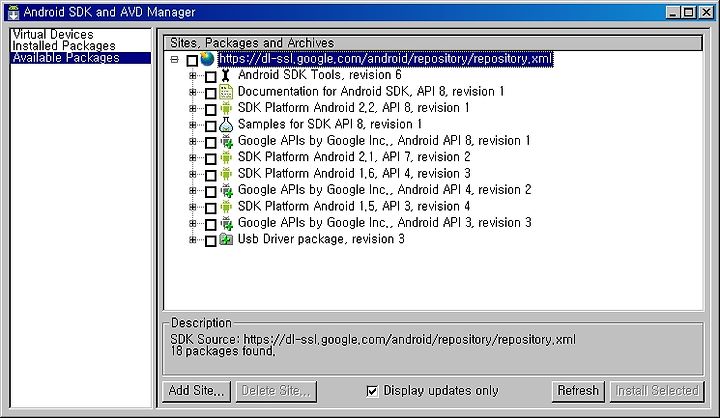The image size is (720, 418).
Task: Select 'SDK Platform Android 2.2' row text
Action: [x=354, y=108]
